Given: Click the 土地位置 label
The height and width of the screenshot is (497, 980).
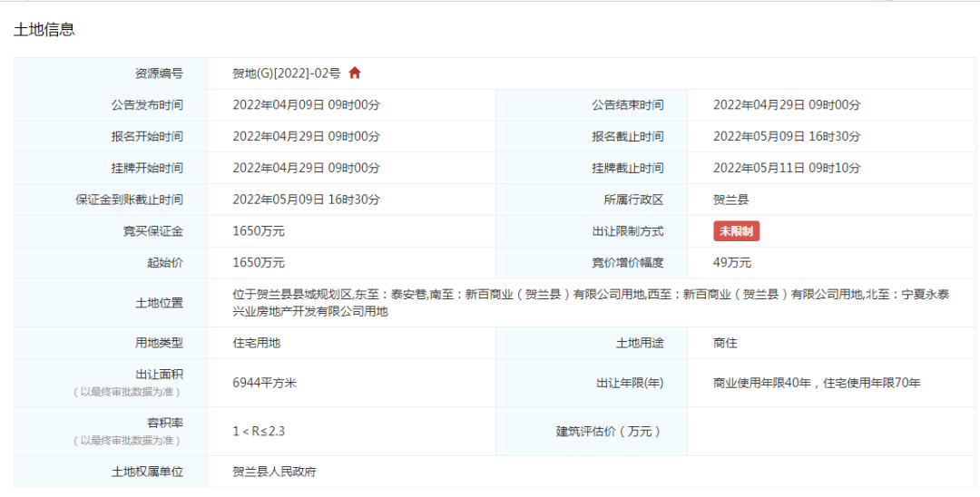Looking at the screenshot, I should [x=160, y=303].
